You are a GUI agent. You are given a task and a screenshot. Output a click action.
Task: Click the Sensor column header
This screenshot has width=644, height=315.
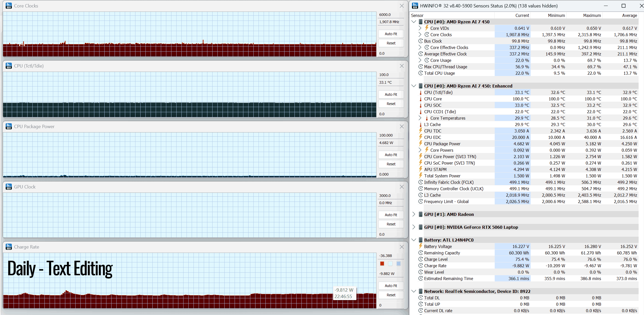tap(417, 15)
